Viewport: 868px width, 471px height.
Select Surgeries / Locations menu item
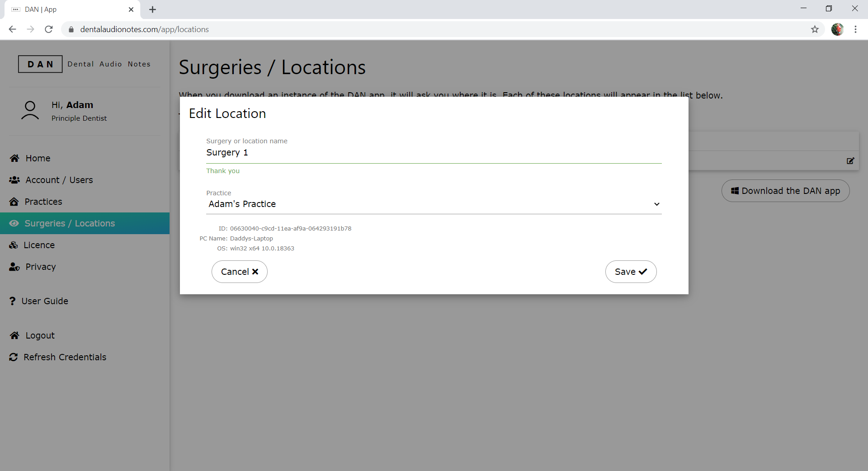[x=70, y=223]
